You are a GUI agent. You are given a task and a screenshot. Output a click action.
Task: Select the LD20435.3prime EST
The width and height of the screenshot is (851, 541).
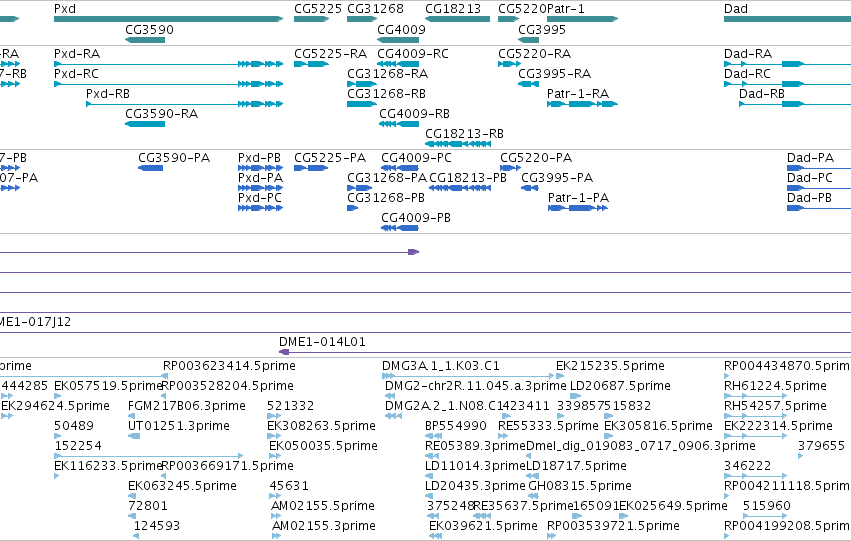coord(429,496)
